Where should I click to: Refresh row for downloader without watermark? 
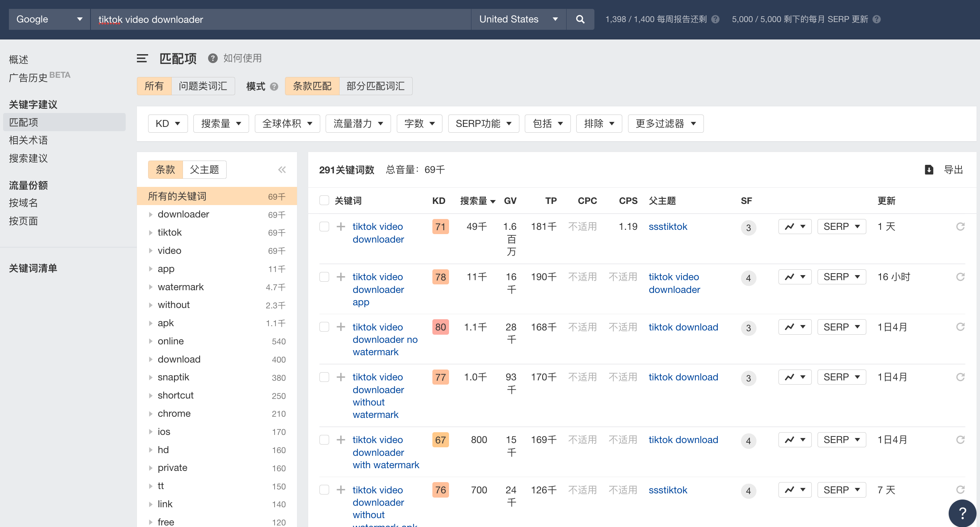[x=960, y=377]
